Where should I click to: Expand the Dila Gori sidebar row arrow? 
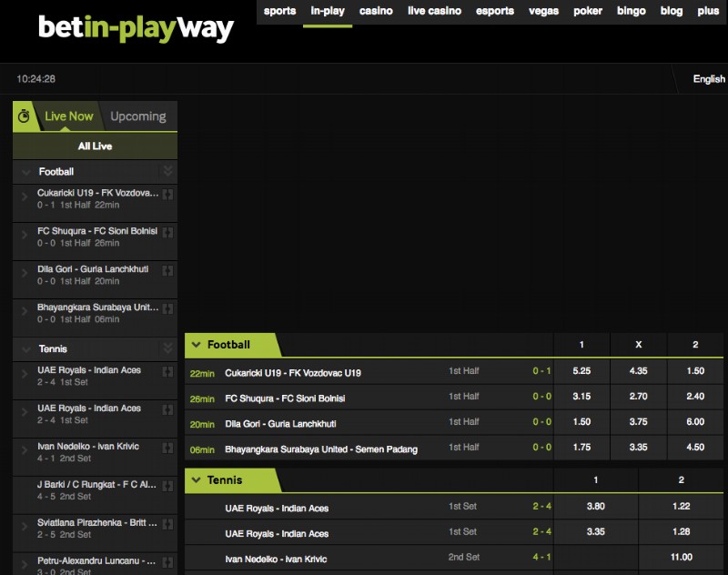tap(25, 273)
